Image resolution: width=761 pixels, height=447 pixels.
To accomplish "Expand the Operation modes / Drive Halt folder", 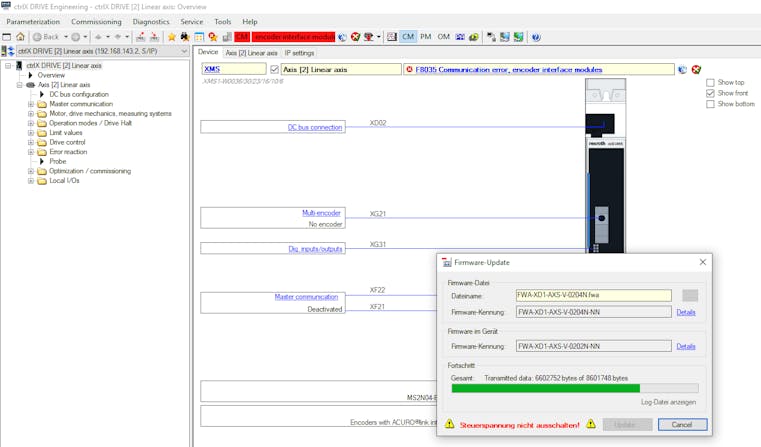I will tap(31, 123).
